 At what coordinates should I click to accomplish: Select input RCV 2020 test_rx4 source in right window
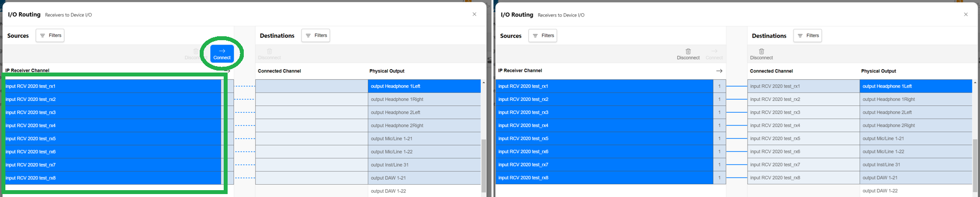click(605, 125)
